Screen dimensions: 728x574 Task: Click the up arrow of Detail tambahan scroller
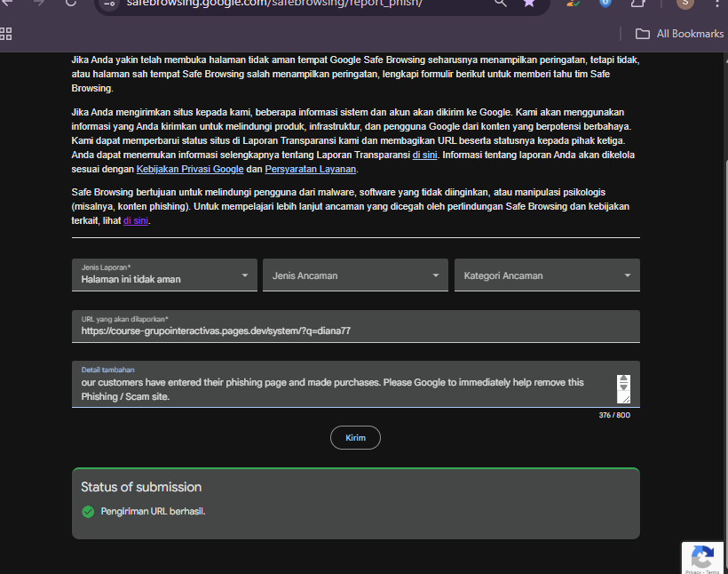[x=623, y=379]
